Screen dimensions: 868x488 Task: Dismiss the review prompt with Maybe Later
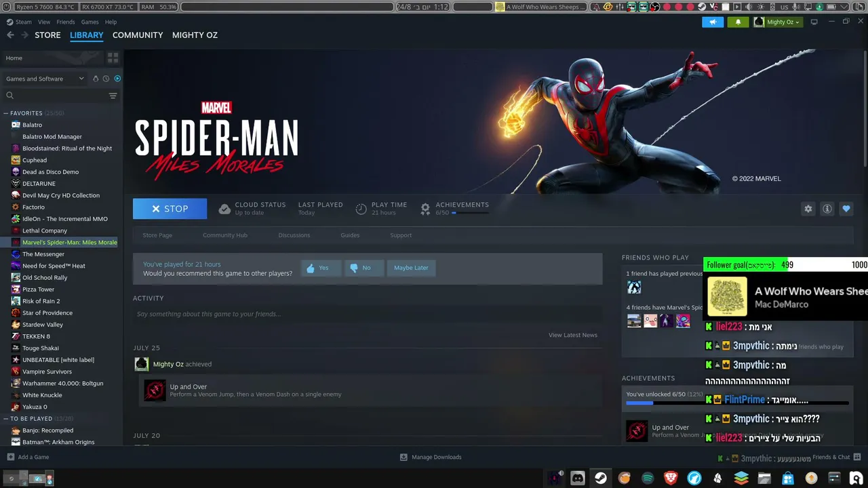[x=411, y=268]
